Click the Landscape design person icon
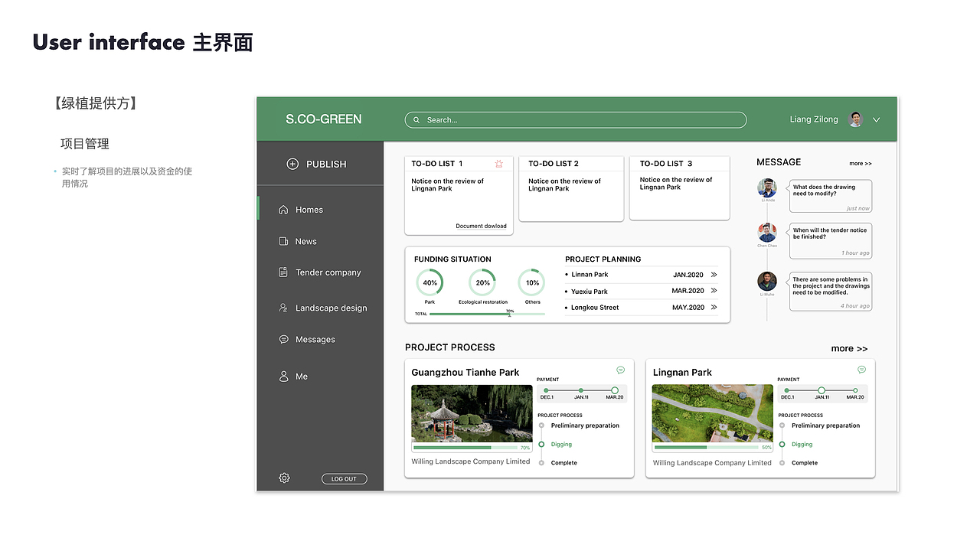 point(283,308)
